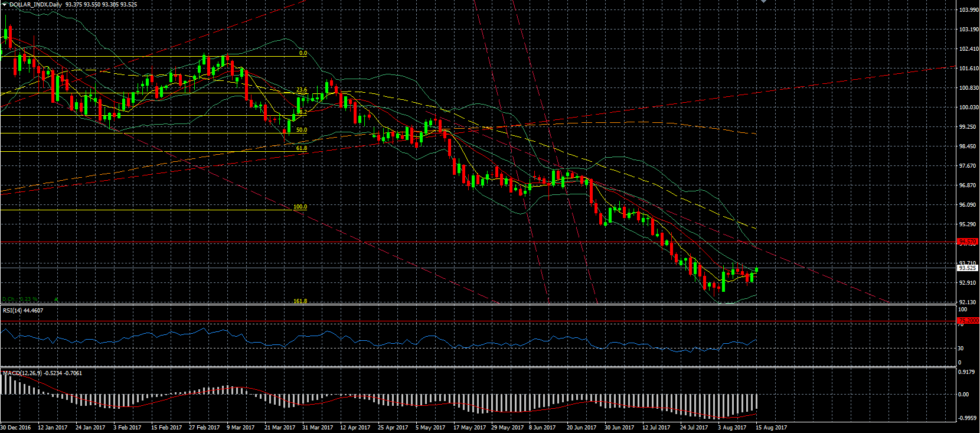Click the 3 Aug 2017 date label
980x433 pixels.
pos(731,428)
